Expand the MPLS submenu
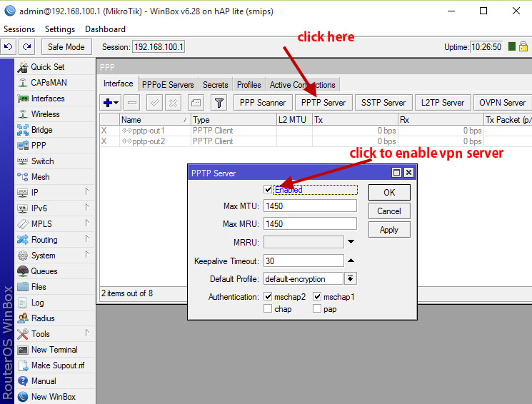Image resolution: width=532 pixels, height=404 pixels. coord(87,223)
